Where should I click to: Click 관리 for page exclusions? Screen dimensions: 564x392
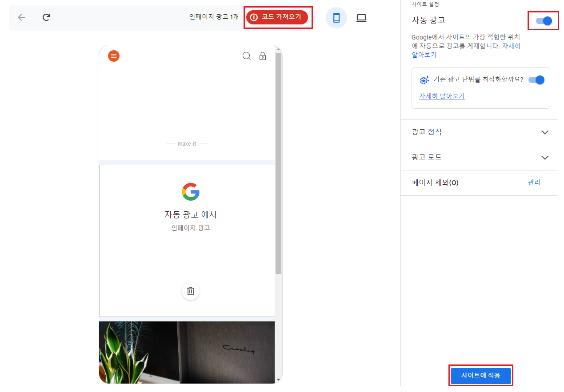[534, 182]
